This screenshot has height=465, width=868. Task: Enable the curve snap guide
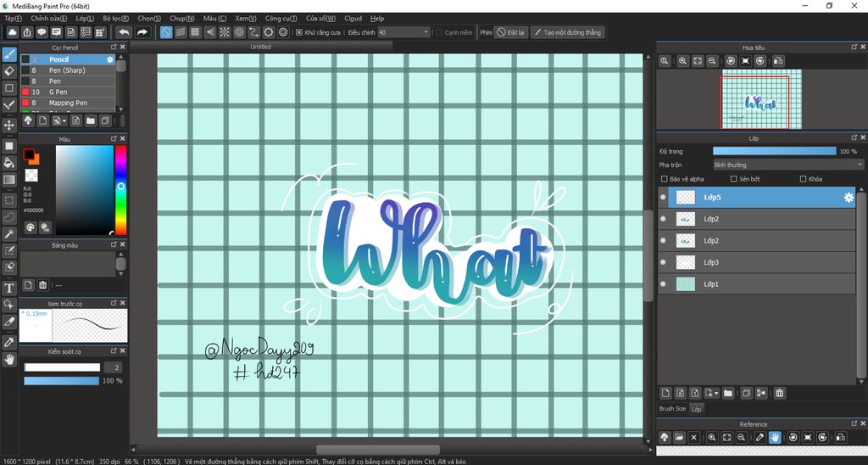coord(253,32)
